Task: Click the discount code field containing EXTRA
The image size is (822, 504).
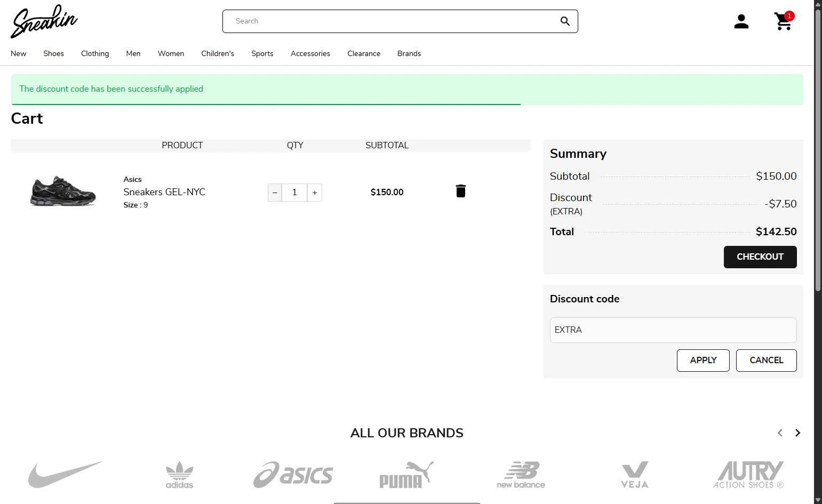Action: point(673,330)
